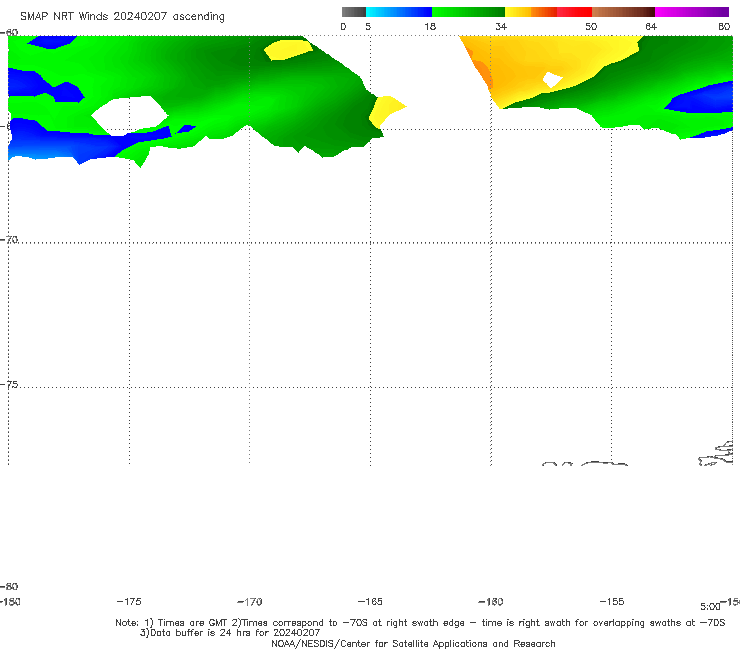The height and width of the screenshot is (650, 740).
Task: Click the "-170" longitude axis label
Action: point(250,601)
